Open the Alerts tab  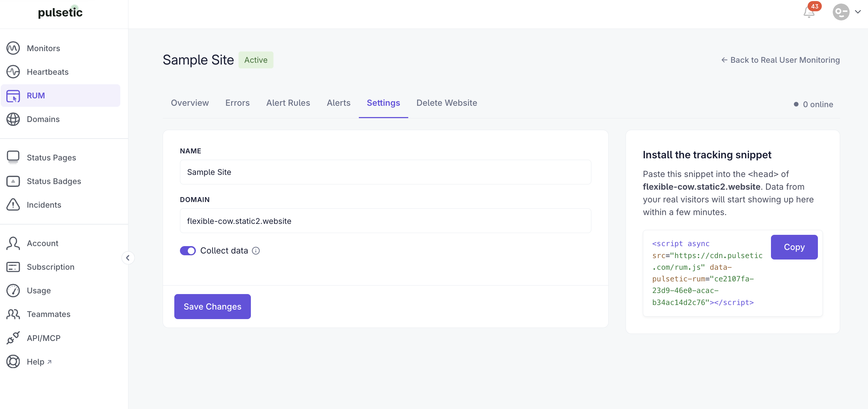pyautogui.click(x=339, y=103)
